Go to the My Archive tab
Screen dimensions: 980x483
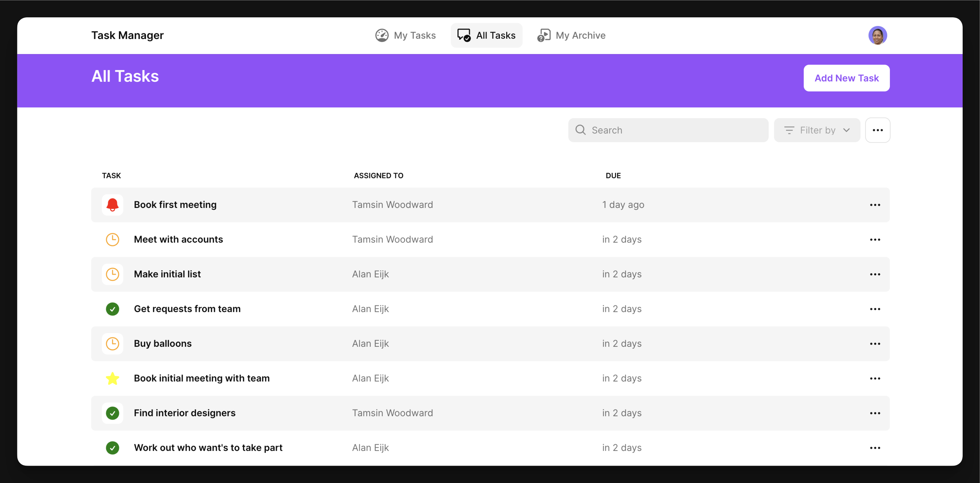(x=571, y=35)
